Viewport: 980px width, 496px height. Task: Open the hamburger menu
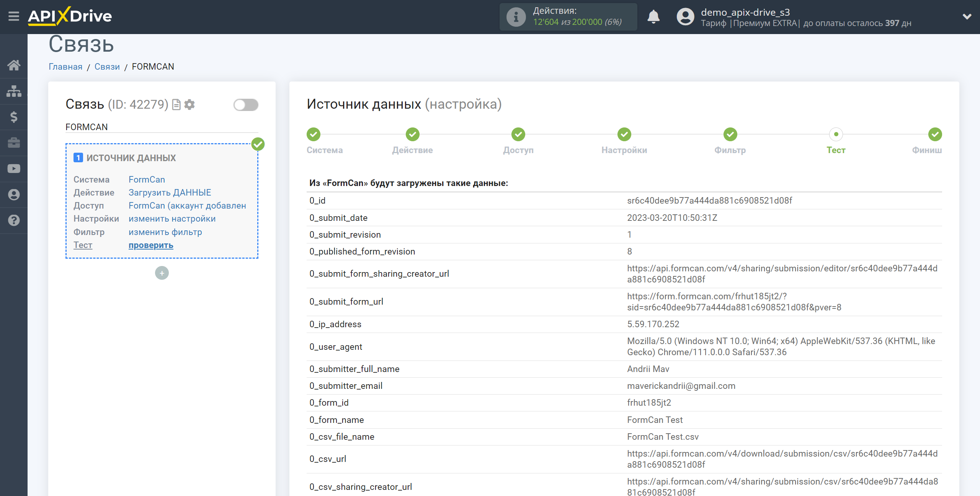tap(14, 16)
